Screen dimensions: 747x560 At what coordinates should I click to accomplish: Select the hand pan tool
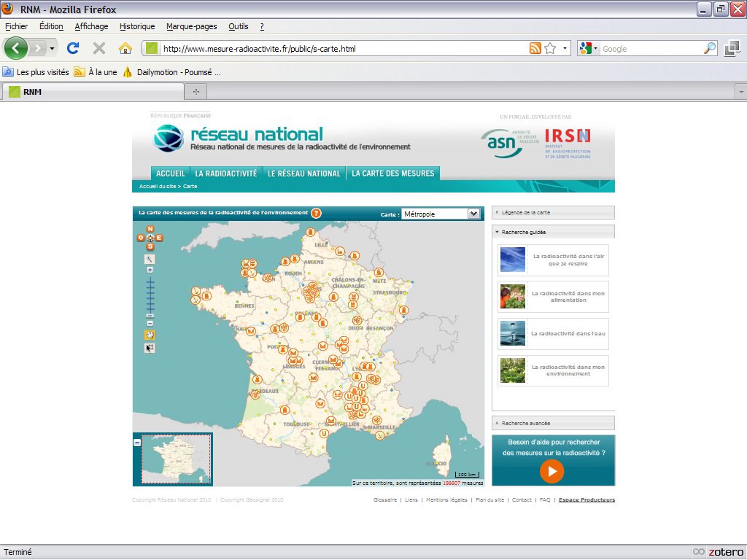(150, 335)
